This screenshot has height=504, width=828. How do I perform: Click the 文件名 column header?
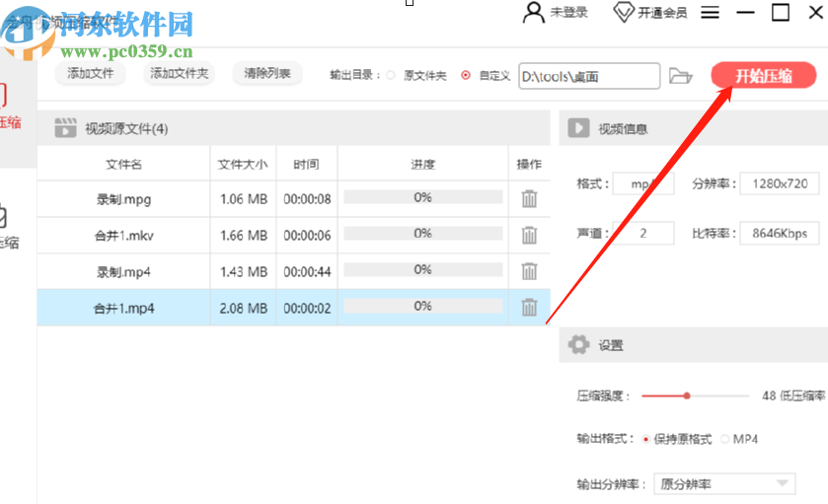(x=123, y=164)
